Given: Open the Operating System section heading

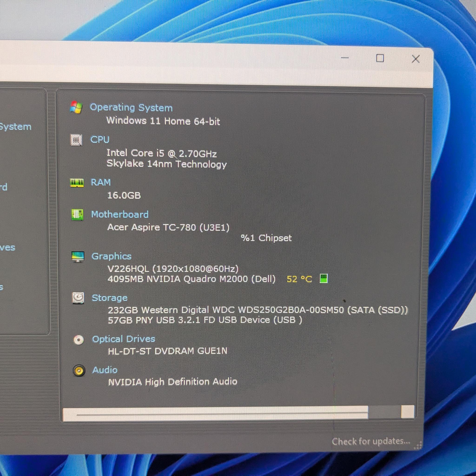Looking at the screenshot, I should (131, 108).
